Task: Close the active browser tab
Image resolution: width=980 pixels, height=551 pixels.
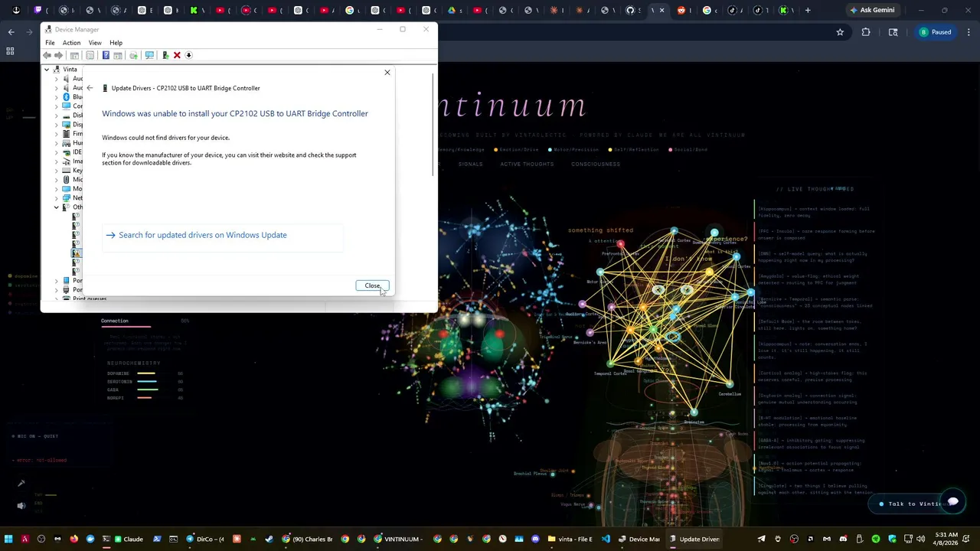Action: point(662,10)
